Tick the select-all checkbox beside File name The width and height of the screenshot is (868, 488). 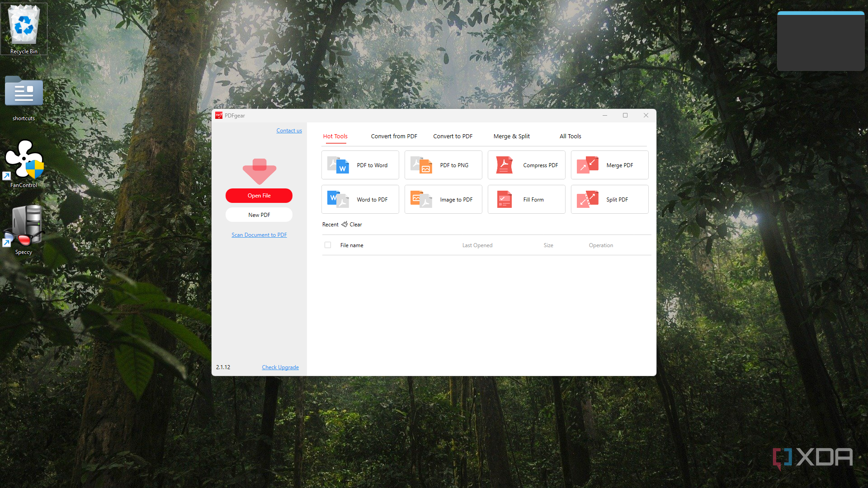pyautogui.click(x=328, y=245)
